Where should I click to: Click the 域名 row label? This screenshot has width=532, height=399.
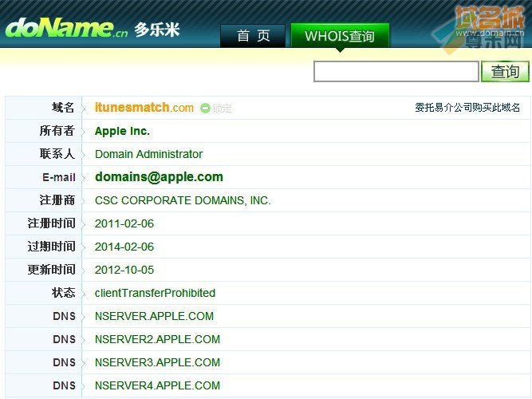coord(63,108)
